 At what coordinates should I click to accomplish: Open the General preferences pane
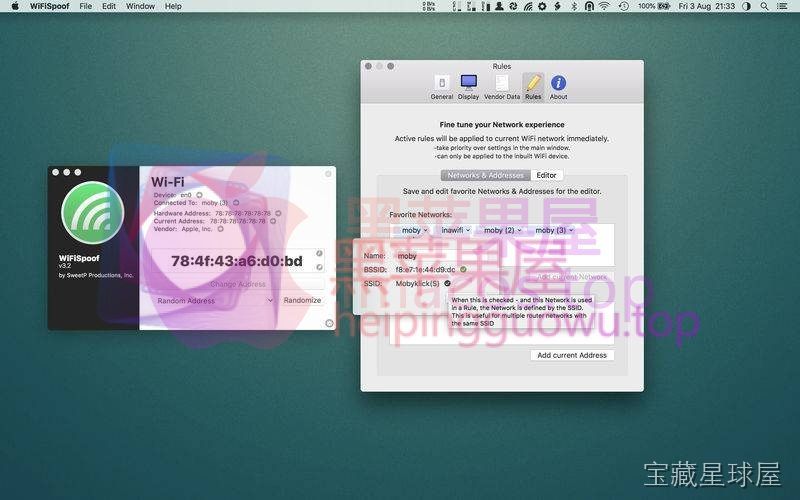(x=442, y=87)
